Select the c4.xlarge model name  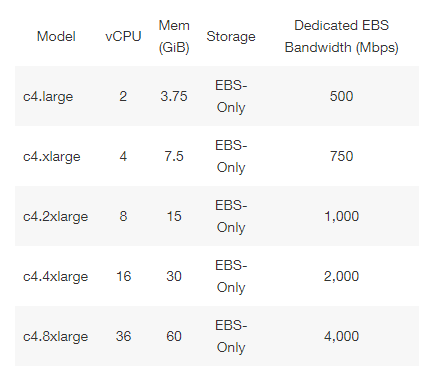[52, 156]
